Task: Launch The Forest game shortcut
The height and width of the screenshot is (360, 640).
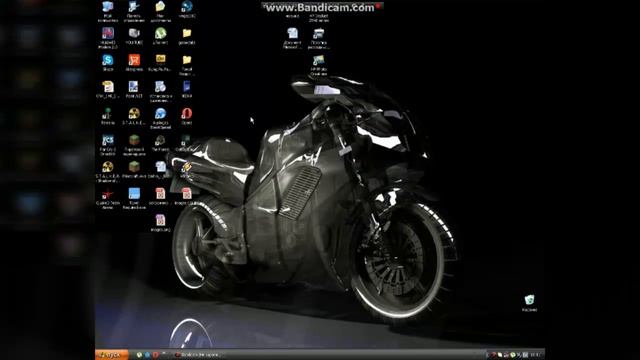Action: pos(160,143)
